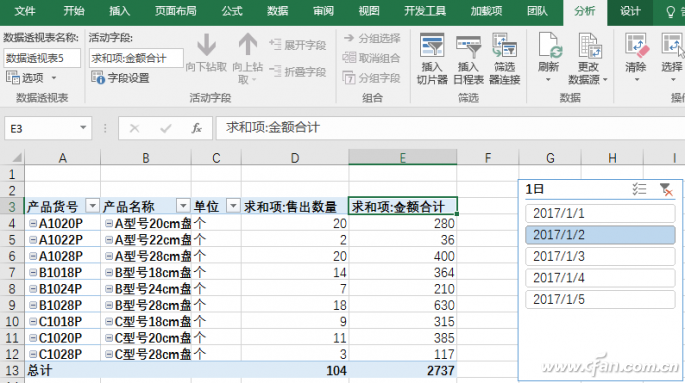Switch to the 公式 tab

232,11
